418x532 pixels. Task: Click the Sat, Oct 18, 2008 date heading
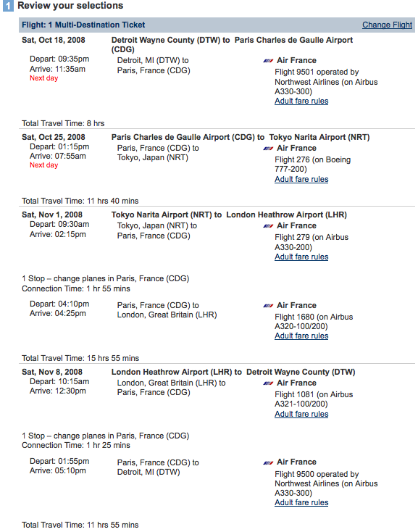coord(53,40)
